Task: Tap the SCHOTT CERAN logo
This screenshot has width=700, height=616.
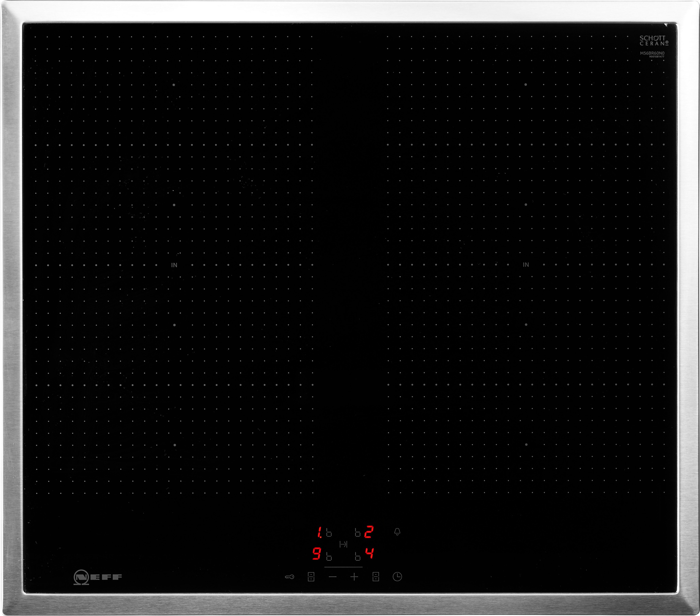Action: coord(654,41)
